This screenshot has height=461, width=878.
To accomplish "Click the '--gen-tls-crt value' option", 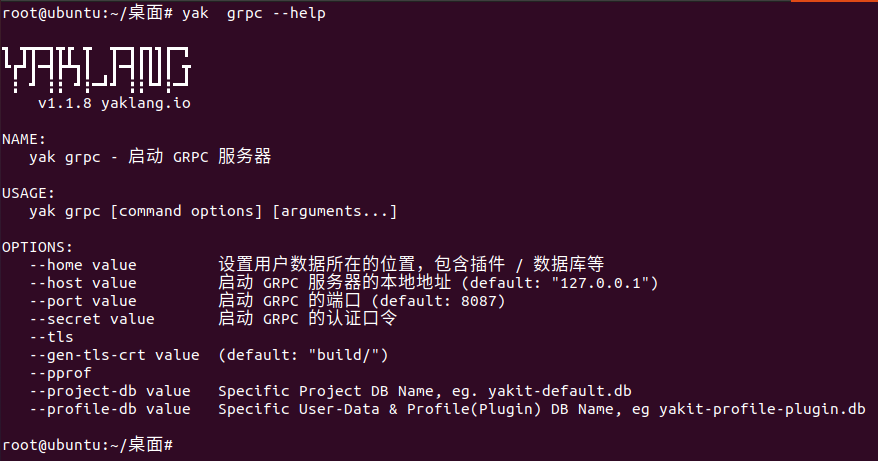I will [x=115, y=355].
